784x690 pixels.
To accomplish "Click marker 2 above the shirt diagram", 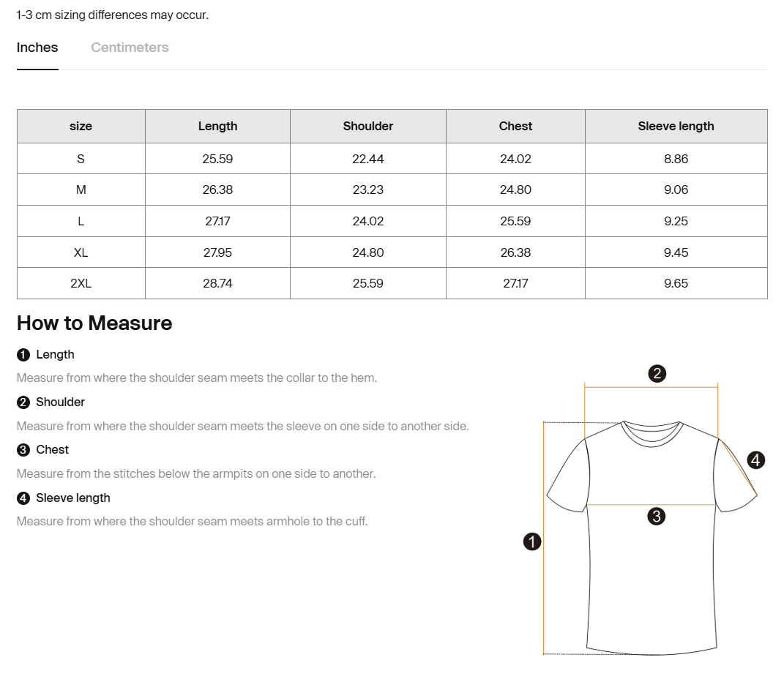I will [x=657, y=374].
